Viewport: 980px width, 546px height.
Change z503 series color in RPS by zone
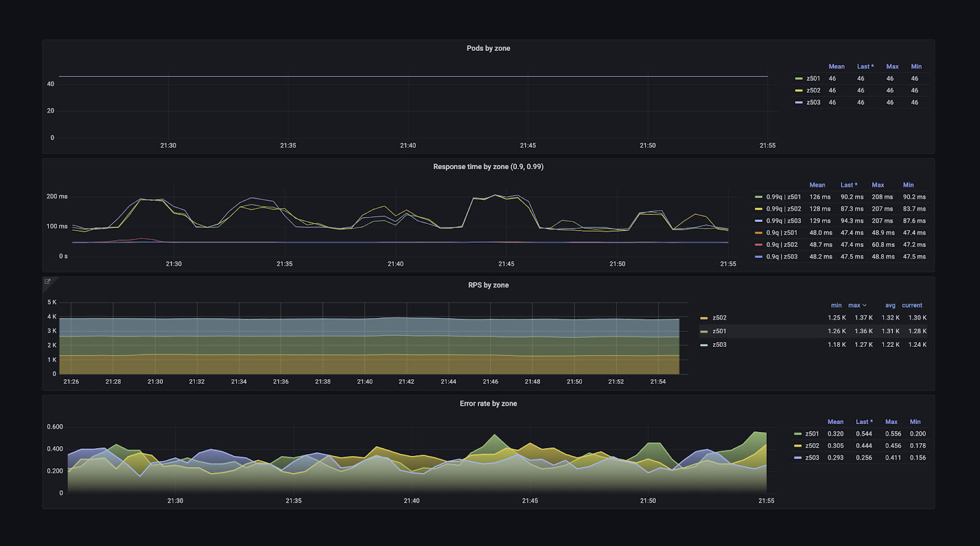tap(704, 344)
